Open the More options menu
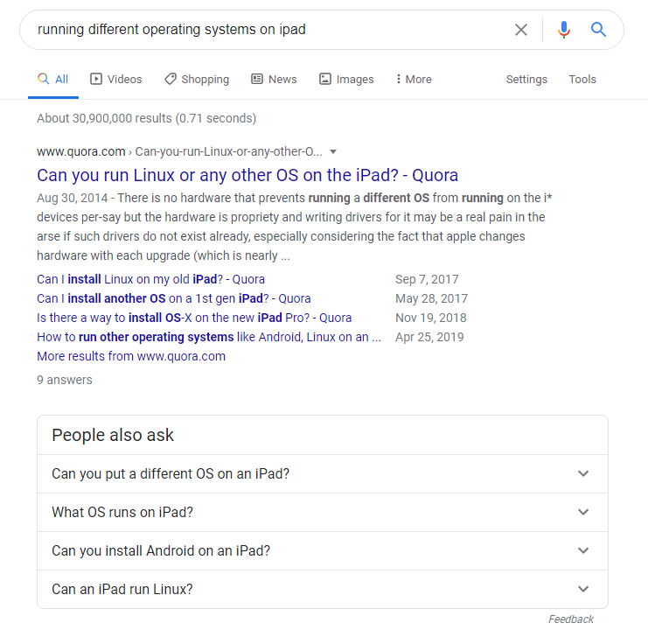Image resolution: width=648 pixels, height=644 pixels. [414, 79]
